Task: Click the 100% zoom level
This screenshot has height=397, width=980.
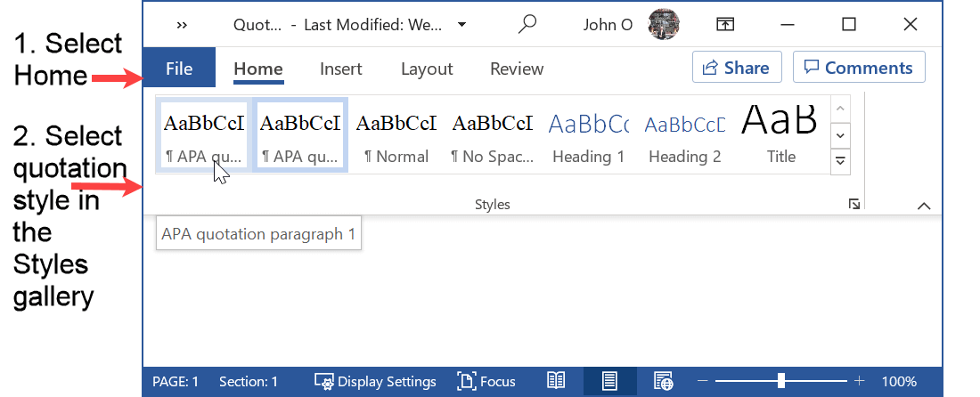Action: 899,381
